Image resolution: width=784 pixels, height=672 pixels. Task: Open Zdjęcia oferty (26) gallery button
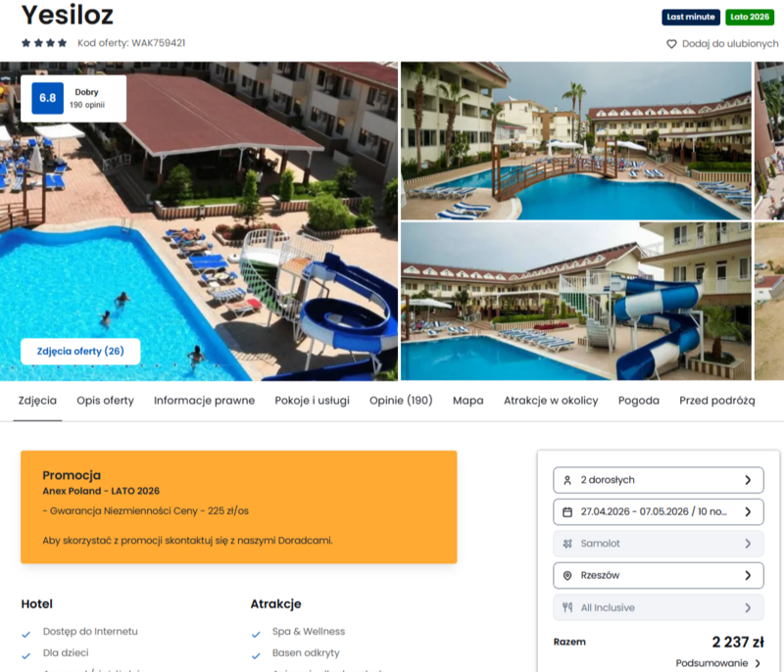click(x=80, y=352)
